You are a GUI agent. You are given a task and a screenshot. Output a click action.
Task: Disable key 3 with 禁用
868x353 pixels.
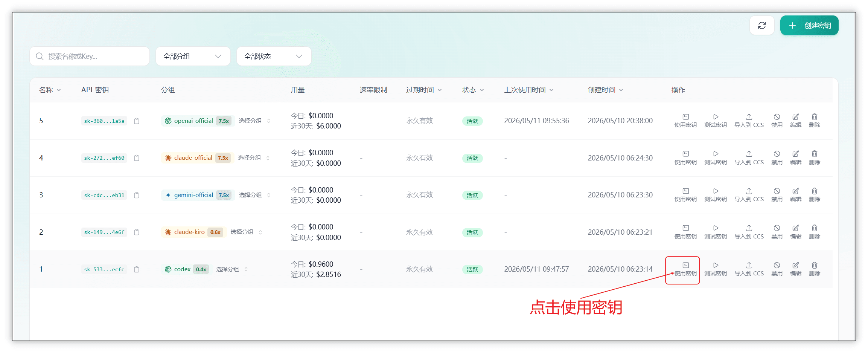point(777,195)
